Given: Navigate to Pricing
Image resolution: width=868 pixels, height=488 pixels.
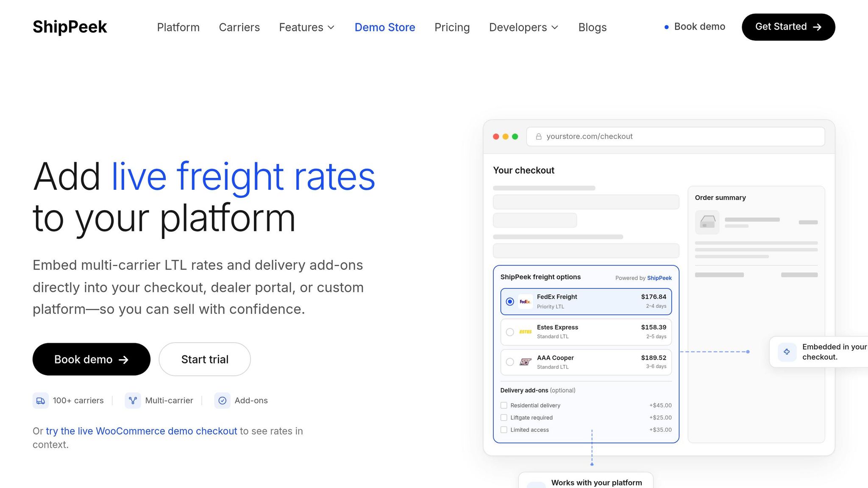Looking at the screenshot, I should (452, 27).
